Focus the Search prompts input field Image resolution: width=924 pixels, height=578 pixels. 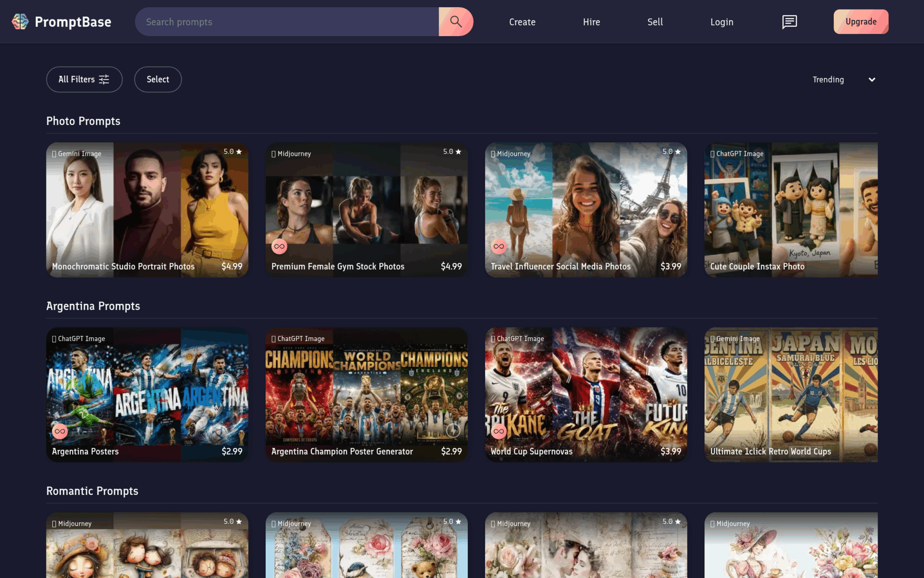(287, 22)
